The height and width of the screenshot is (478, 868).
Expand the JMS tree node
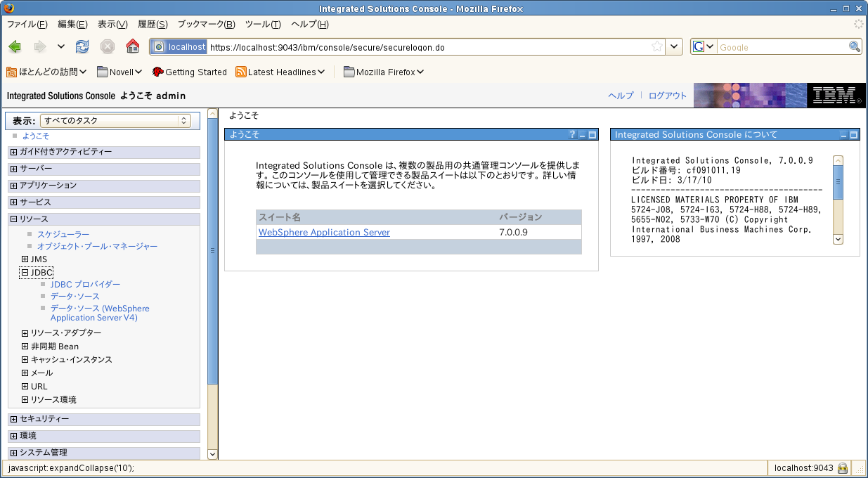25,259
